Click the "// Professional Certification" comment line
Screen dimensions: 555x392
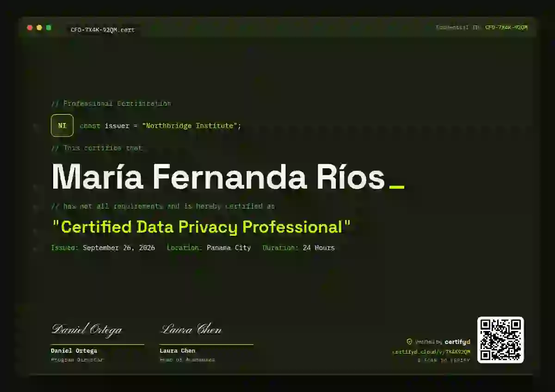click(111, 104)
